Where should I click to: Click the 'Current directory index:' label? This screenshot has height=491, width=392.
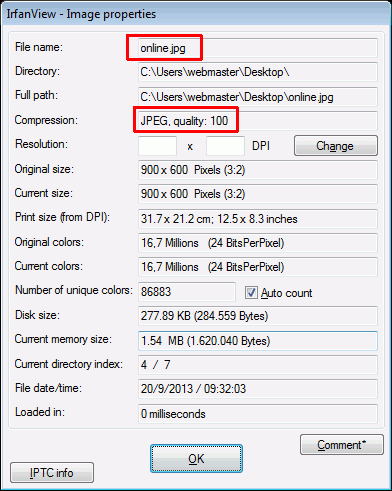coord(68,364)
